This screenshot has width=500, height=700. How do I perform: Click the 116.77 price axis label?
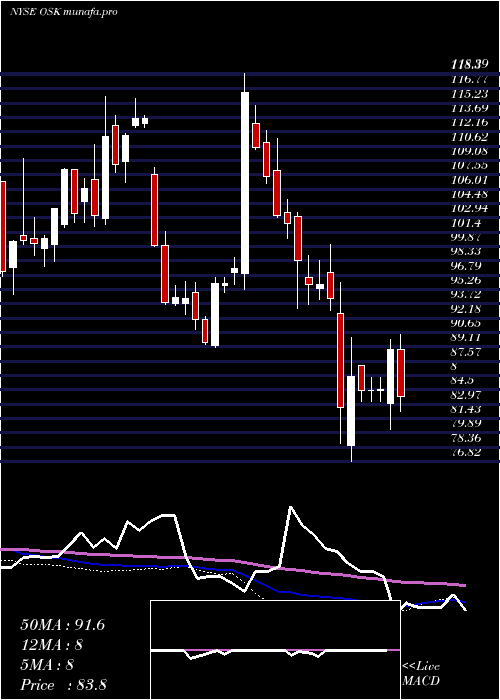(469, 79)
